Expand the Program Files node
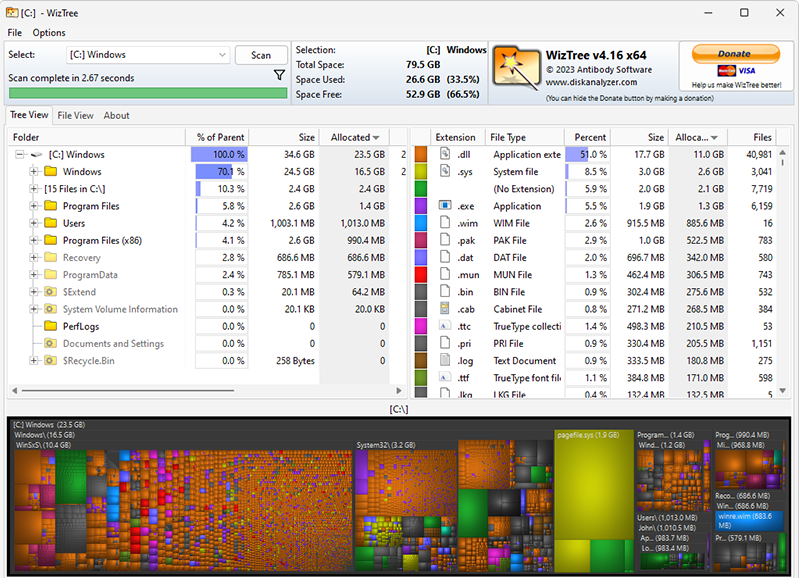 [34, 206]
